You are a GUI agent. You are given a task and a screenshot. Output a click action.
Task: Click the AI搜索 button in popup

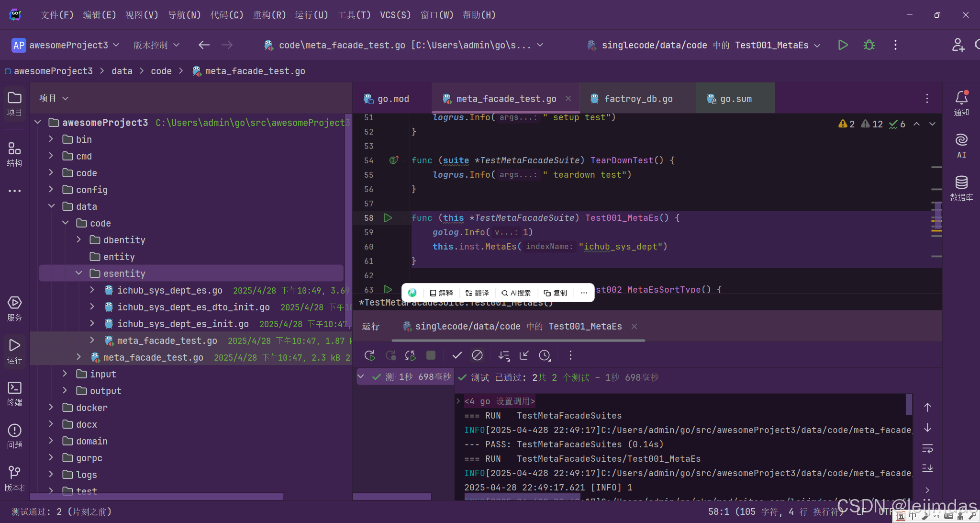pyautogui.click(x=516, y=293)
